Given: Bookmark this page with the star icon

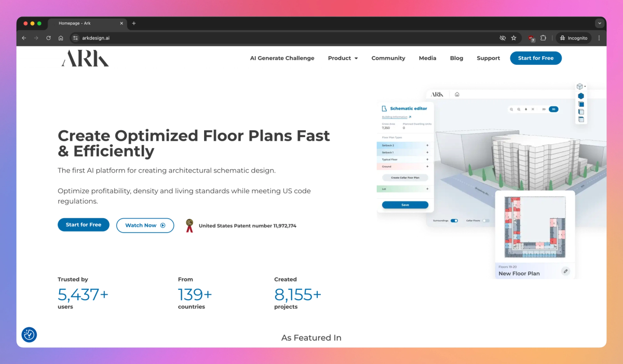Looking at the screenshot, I should coord(514,38).
